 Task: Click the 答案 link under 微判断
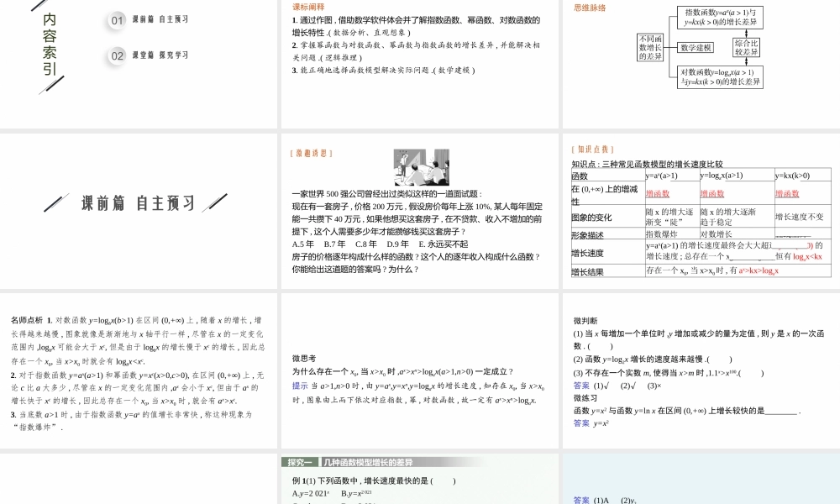point(580,385)
